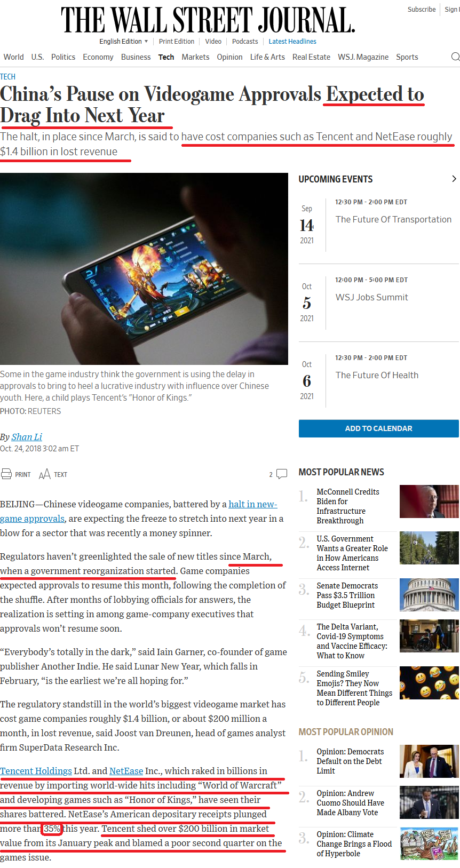460x868 pixels.
Task: Click the emoji faces thumbnail
Action: (429, 683)
